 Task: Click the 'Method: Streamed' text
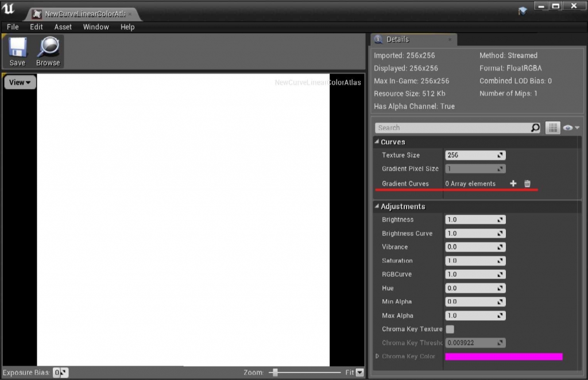pos(508,56)
